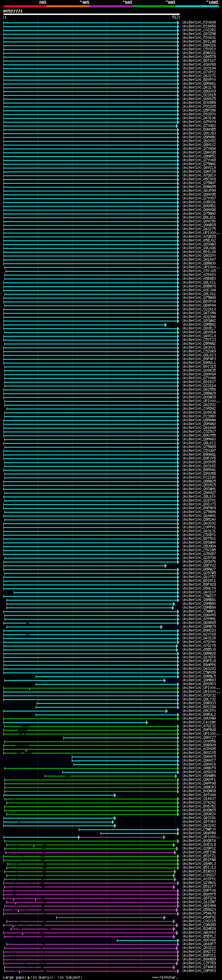Select label UniRef100_B9SMV3
222x980 pixels.
[199, 684]
